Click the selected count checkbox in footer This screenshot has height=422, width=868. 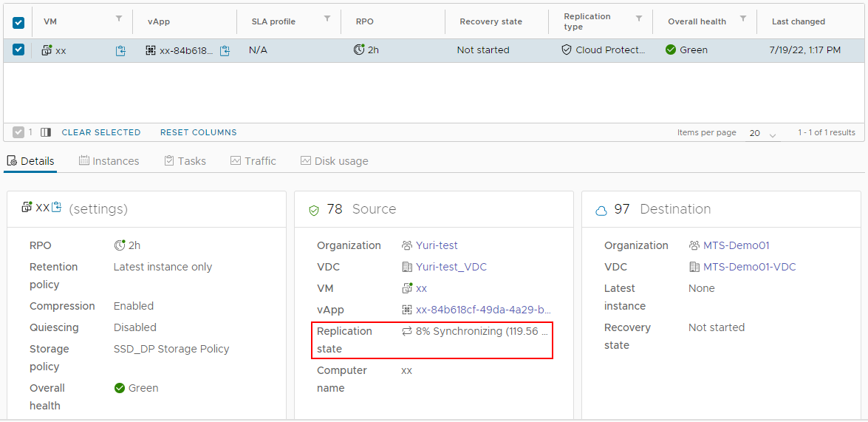coord(18,132)
